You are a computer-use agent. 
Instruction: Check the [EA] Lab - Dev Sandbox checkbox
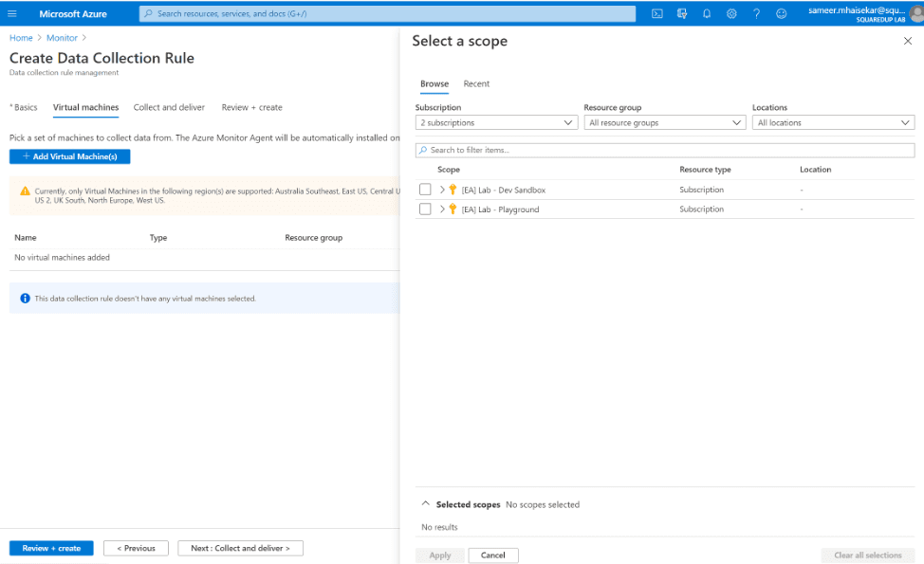pos(425,190)
